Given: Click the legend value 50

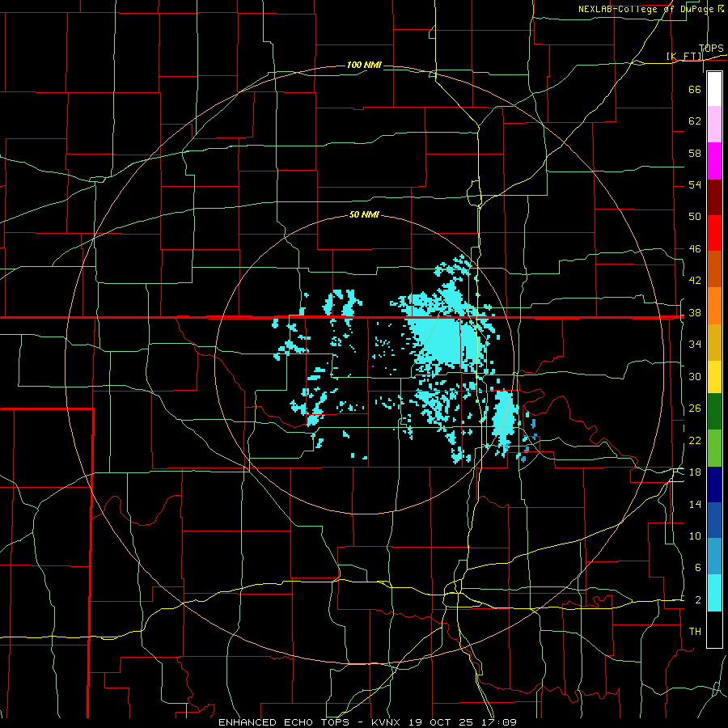Looking at the screenshot, I should [695, 217].
